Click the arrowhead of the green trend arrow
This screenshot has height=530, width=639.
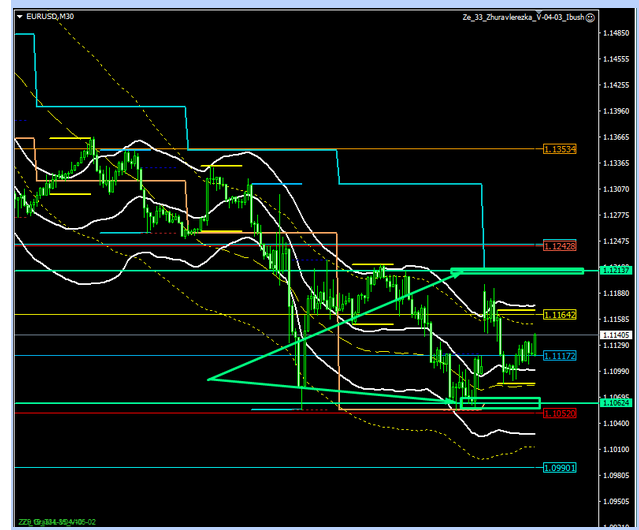(457, 271)
